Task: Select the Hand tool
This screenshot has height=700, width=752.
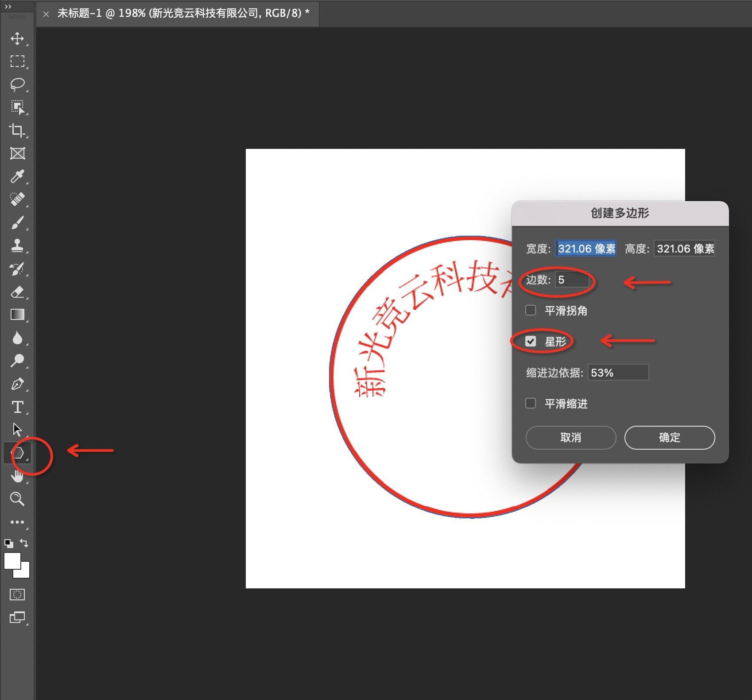Action: point(17,476)
